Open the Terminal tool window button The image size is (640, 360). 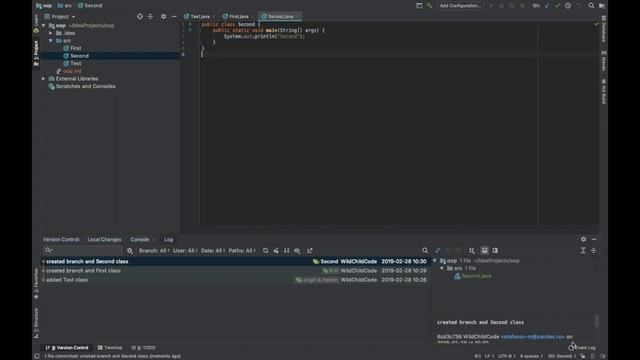click(110, 348)
